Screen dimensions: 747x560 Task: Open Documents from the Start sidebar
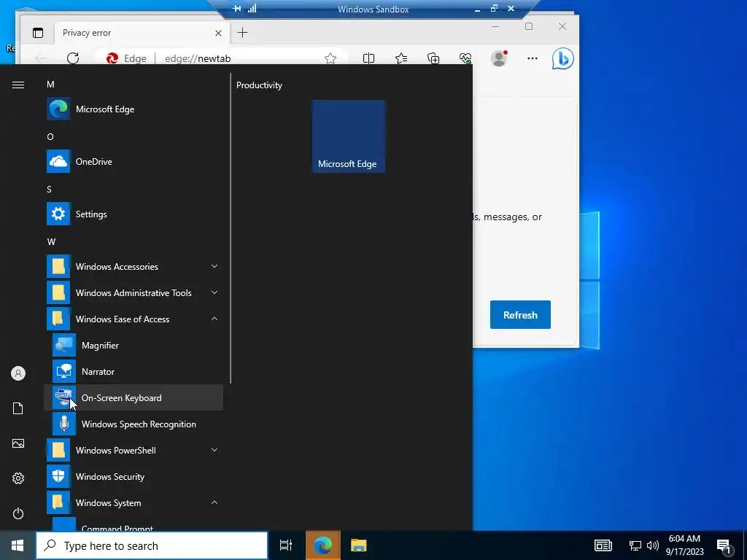click(x=18, y=408)
